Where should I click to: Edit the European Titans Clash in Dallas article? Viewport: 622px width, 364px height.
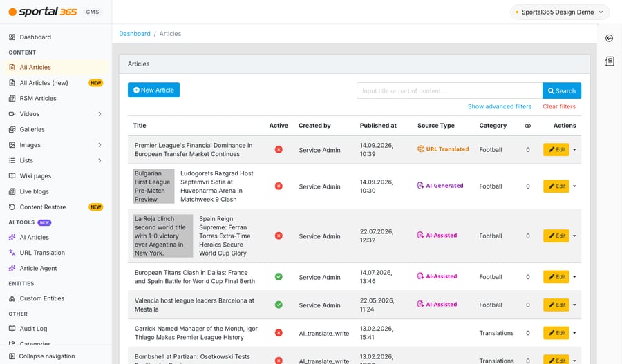pos(556,277)
